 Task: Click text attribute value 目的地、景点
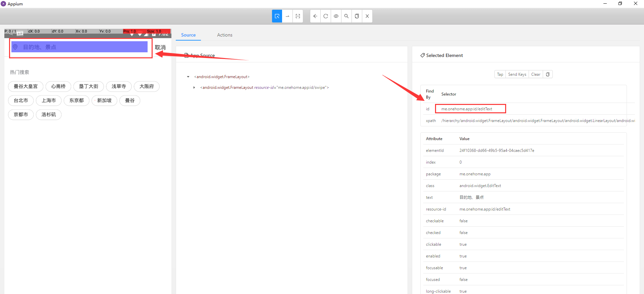(x=471, y=197)
